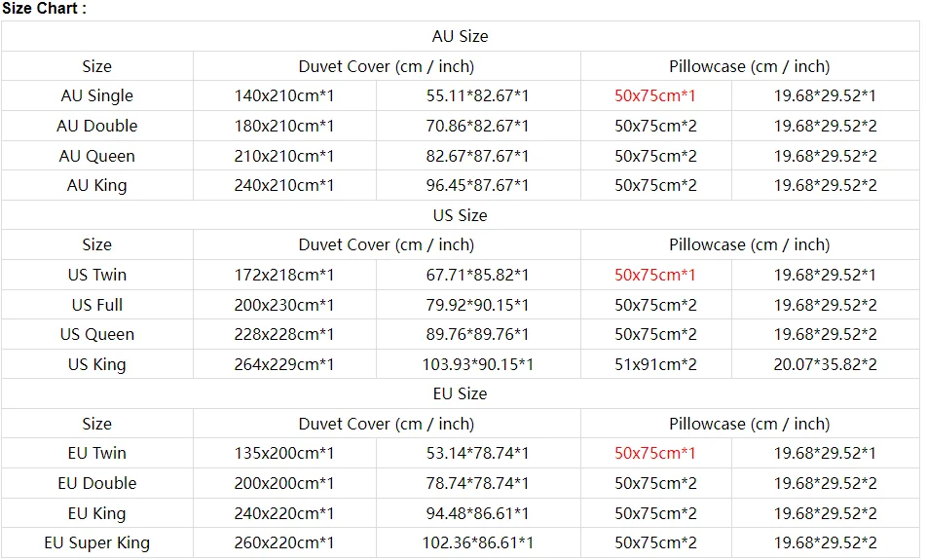The width and height of the screenshot is (927, 560).
Task: Click the AU Double size cell
Action: pos(97,126)
